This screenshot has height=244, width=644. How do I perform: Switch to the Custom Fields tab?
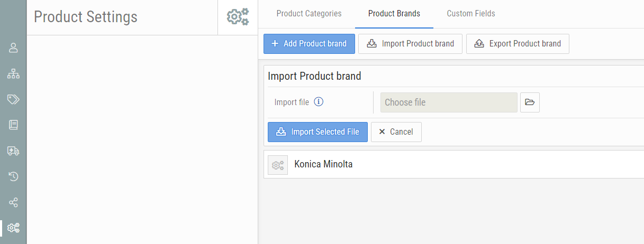[x=471, y=14]
